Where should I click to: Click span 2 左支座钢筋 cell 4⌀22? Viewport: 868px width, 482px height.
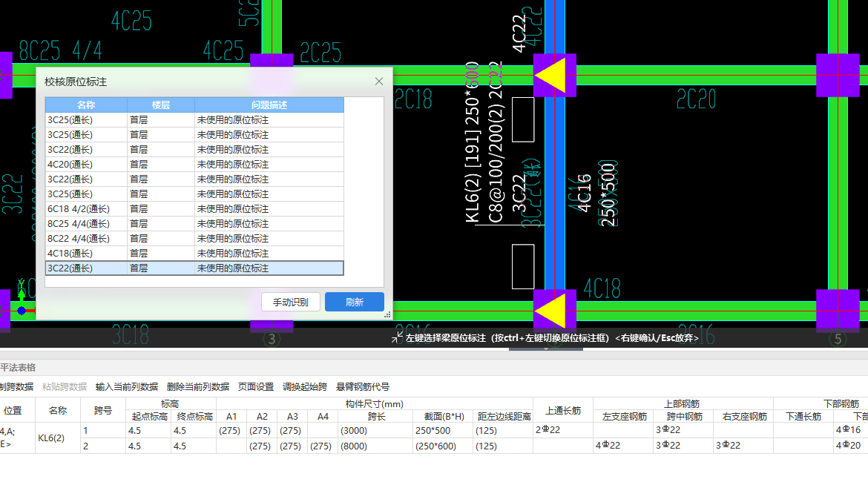coord(623,446)
